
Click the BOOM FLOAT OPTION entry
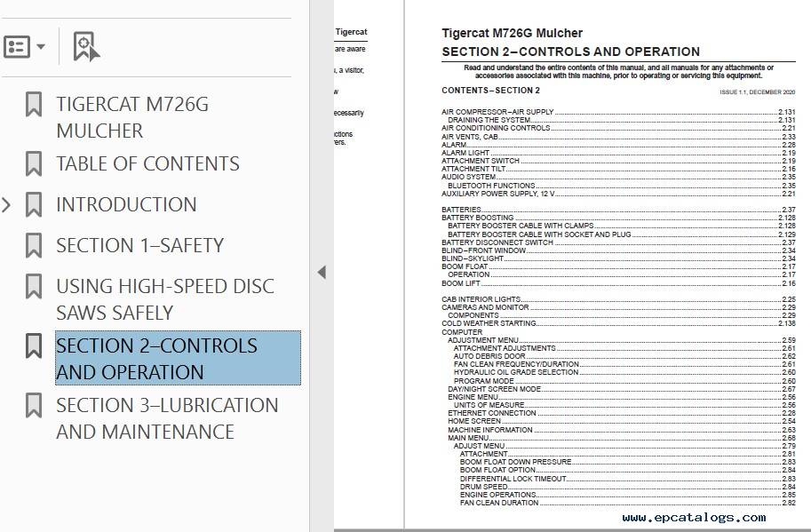(x=628, y=470)
